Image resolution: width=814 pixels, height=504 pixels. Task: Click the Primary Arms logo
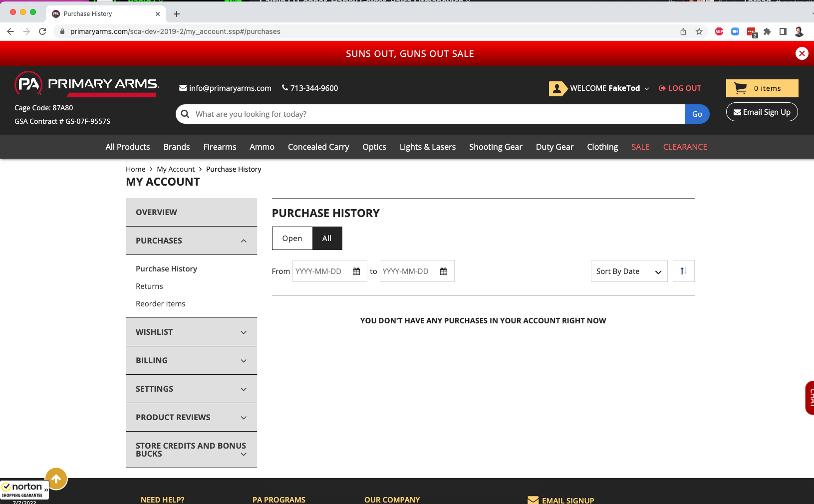(87, 84)
